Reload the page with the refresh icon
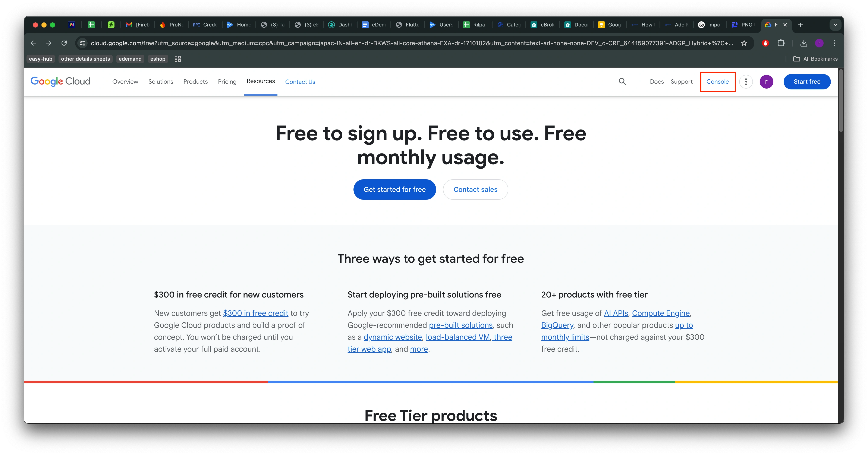 [64, 43]
